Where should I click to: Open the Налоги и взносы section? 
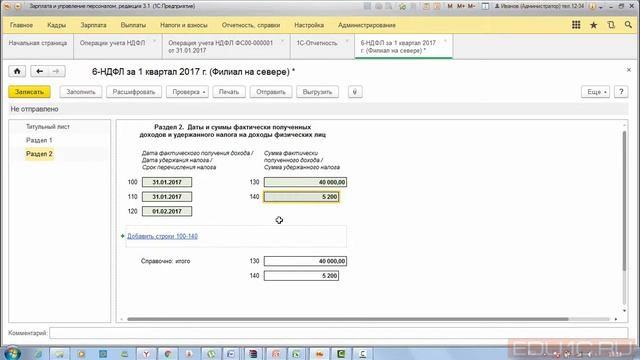(x=184, y=25)
